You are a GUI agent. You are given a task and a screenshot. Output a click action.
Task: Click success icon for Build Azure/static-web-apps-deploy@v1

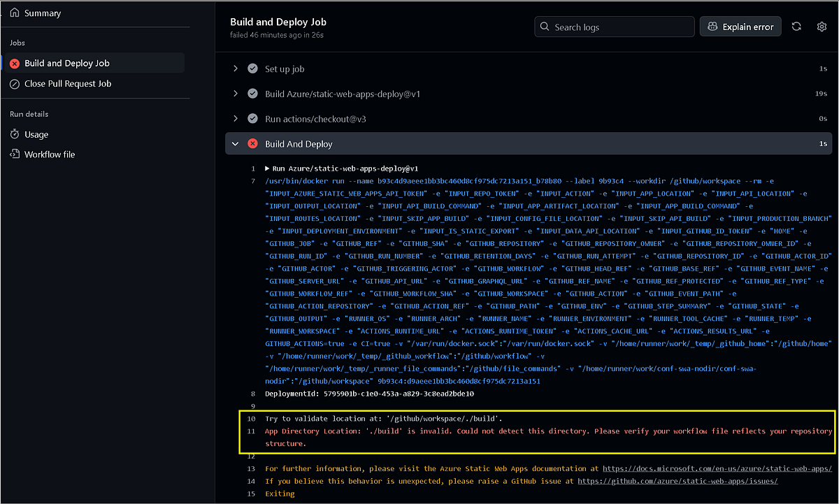[253, 94]
